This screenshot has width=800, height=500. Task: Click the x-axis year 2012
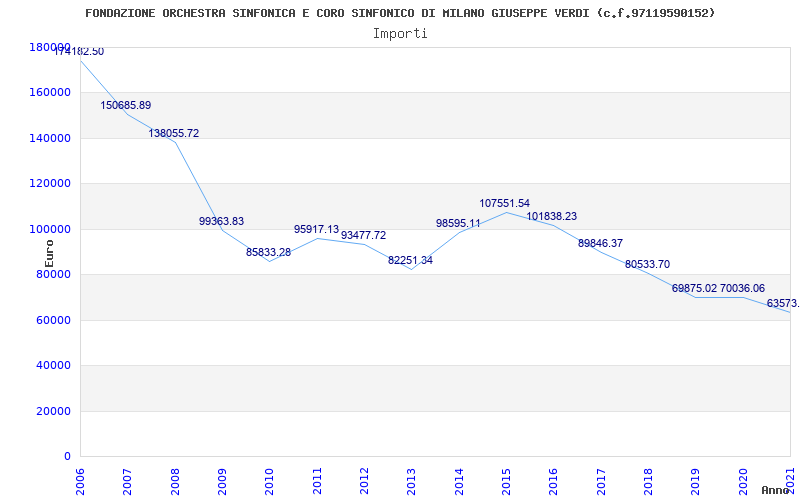point(364,481)
